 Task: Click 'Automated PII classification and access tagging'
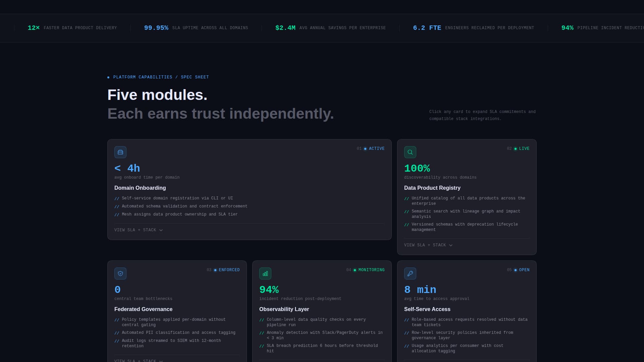[x=178, y=333]
